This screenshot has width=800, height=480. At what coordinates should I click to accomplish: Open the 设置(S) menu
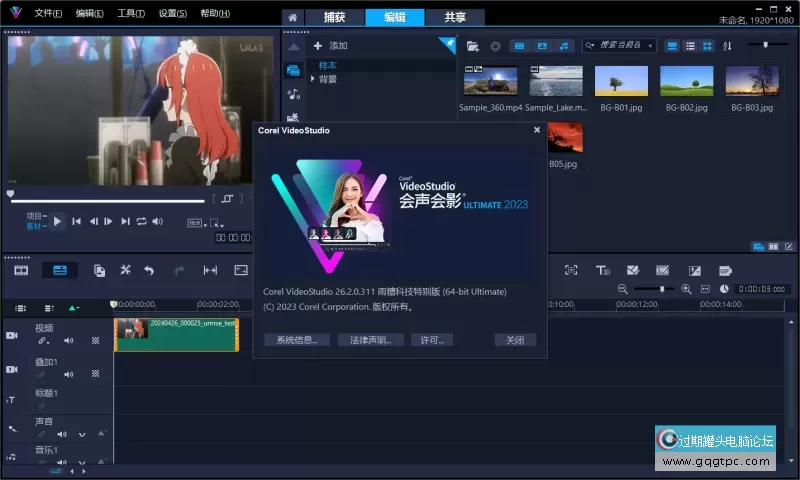172,13
